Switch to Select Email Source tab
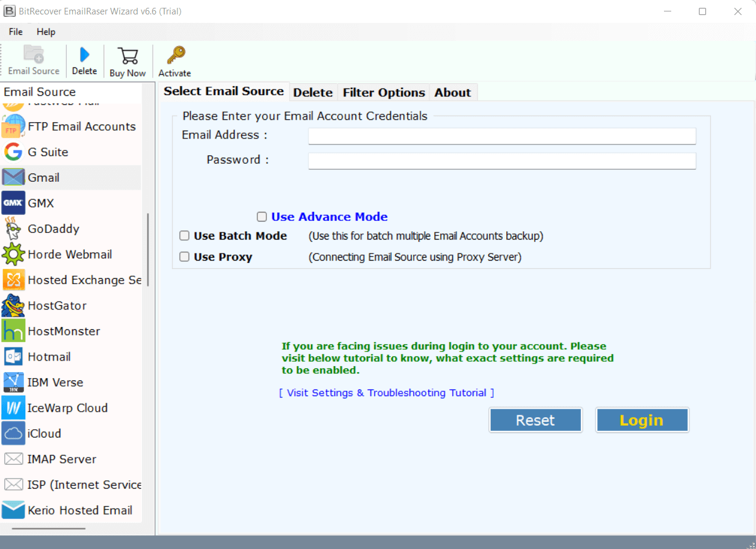Viewport: 756px width, 549px height. pyautogui.click(x=224, y=91)
